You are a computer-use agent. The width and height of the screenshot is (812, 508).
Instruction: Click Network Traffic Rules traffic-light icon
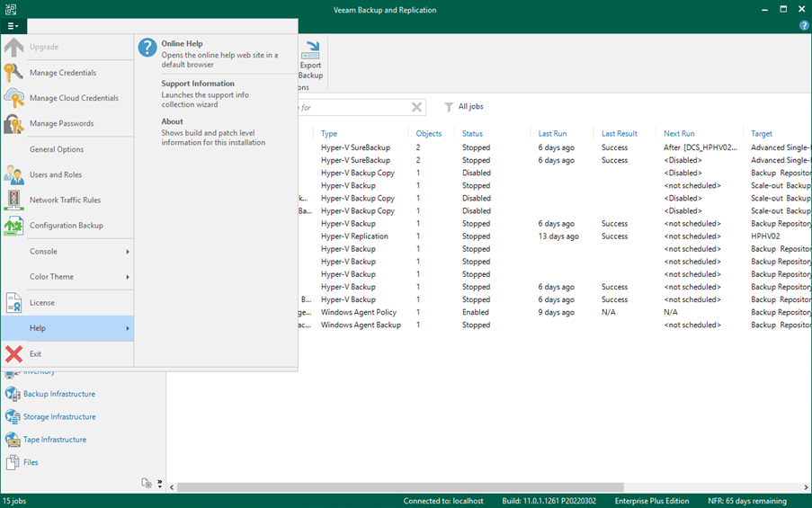click(14, 200)
